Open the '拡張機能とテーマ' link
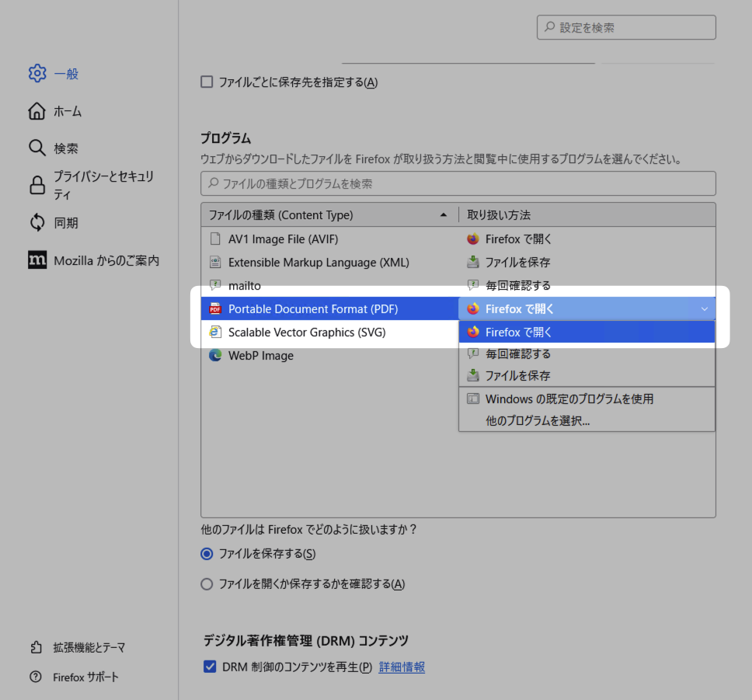Viewport: 752px width, 700px height. click(x=89, y=648)
